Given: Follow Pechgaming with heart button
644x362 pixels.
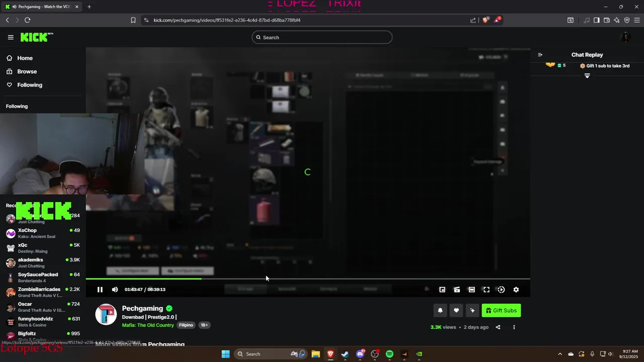Looking at the screenshot, I should tap(456, 311).
